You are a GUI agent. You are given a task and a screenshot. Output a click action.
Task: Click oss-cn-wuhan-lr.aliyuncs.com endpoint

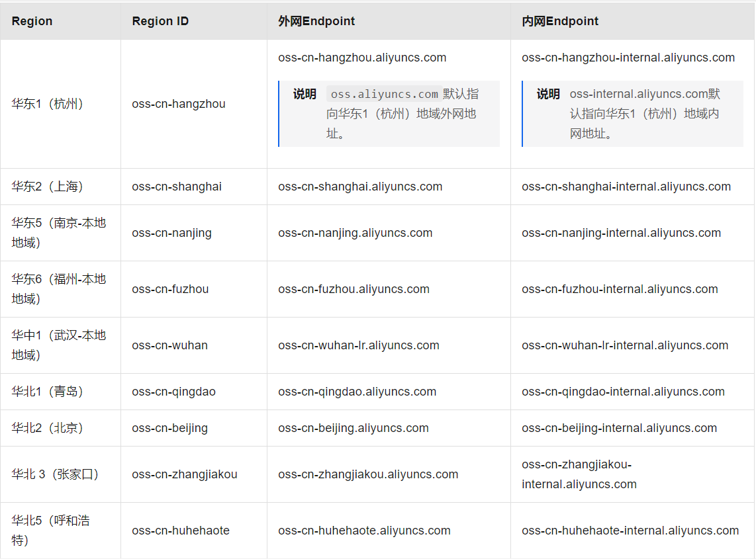359,345
